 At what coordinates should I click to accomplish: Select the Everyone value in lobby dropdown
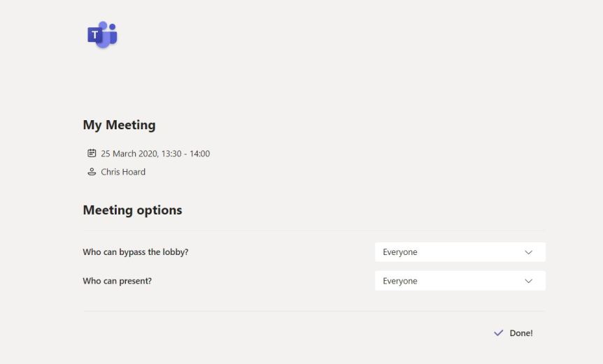click(x=400, y=252)
